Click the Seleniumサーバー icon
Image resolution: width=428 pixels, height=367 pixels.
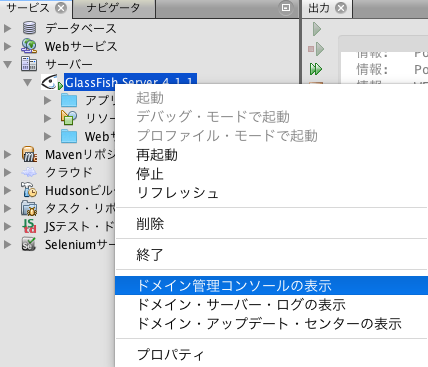point(29,244)
